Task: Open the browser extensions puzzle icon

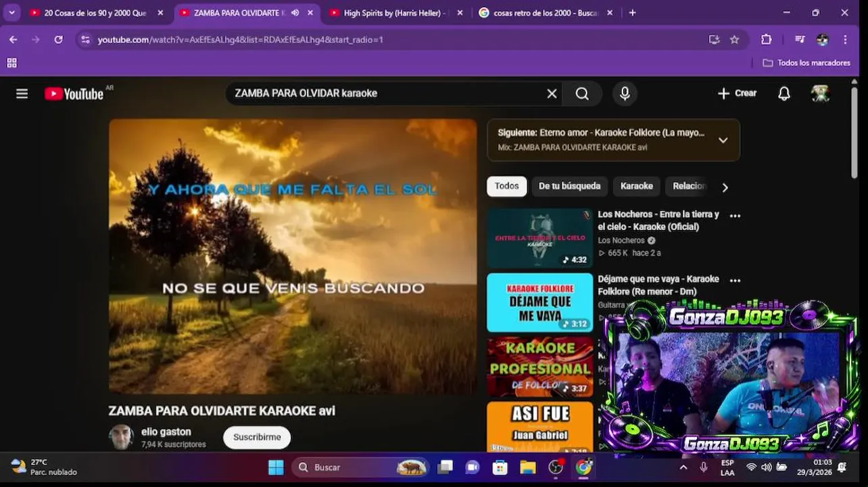Action: click(766, 40)
